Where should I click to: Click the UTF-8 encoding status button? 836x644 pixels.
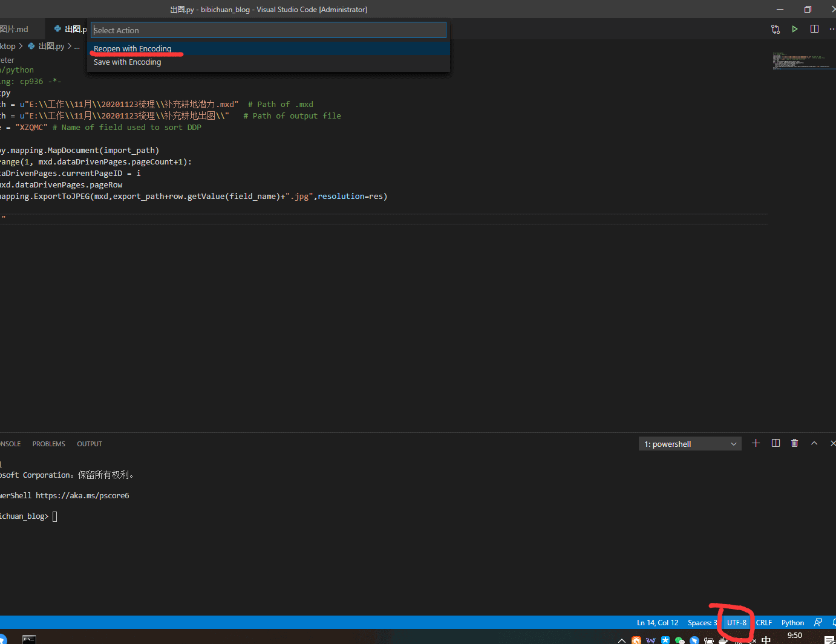coord(736,622)
